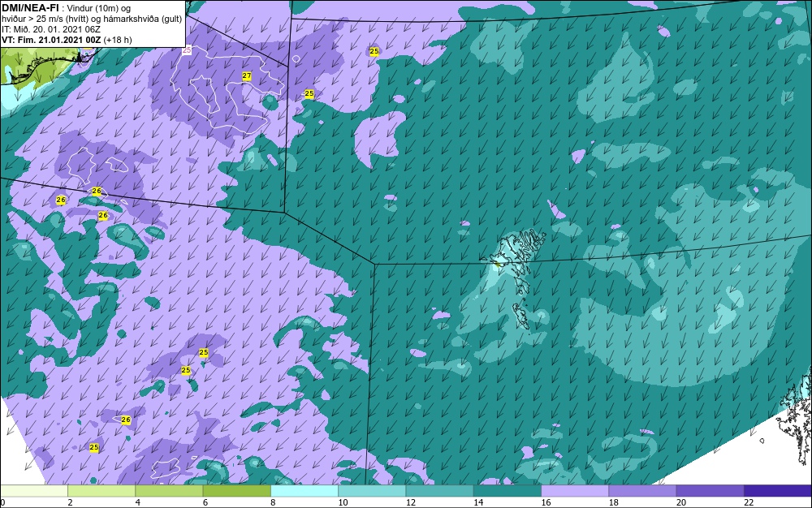Image resolution: width=812 pixels, height=508 pixels.
Task: Click legend scale value 2
Action: tap(70, 502)
